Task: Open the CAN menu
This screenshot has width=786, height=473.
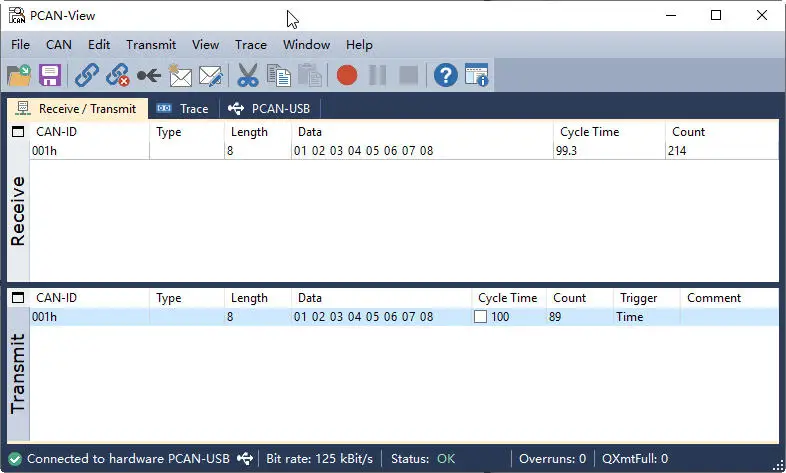Action: (x=59, y=45)
